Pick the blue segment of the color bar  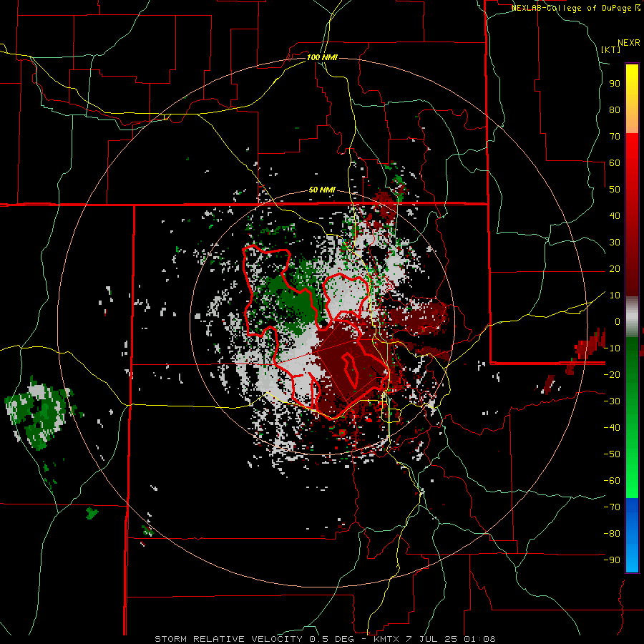632,535
